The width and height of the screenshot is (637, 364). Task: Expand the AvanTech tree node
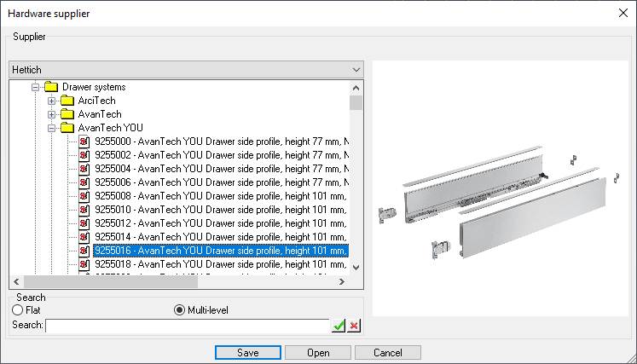[x=52, y=114]
